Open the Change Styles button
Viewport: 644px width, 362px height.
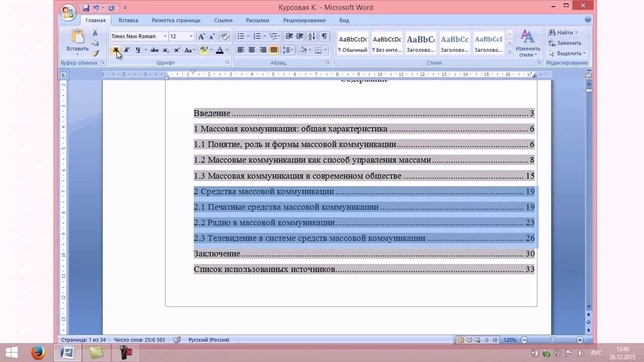click(527, 43)
